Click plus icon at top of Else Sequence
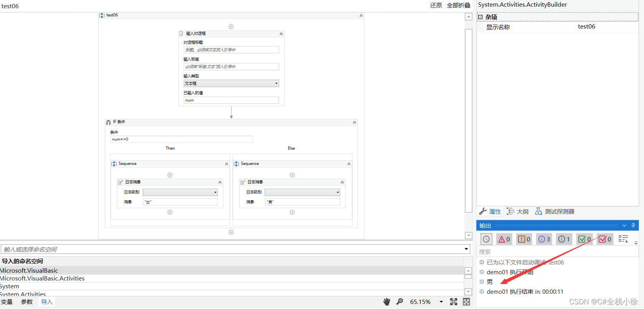This screenshot has height=309, width=644. (x=292, y=175)
